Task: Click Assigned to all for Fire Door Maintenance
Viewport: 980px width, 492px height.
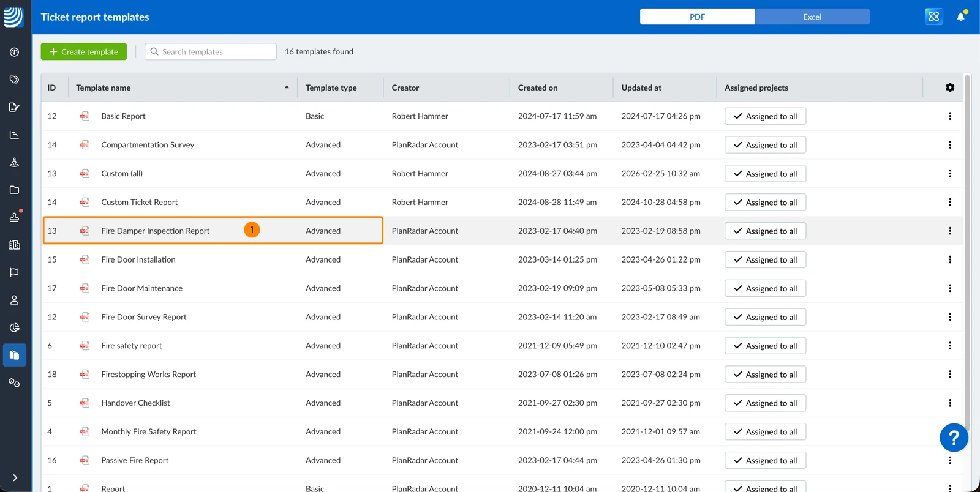Action: click(765, 288)
